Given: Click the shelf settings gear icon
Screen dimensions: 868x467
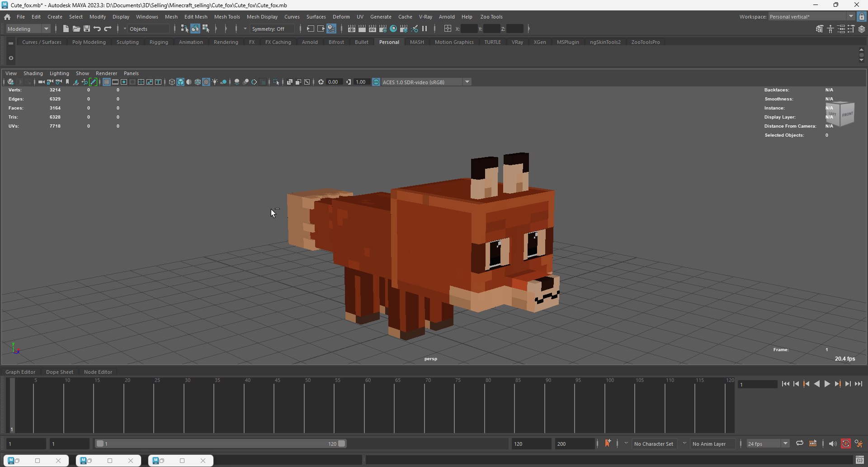Looking at the screenshot, I should point(11,58).
